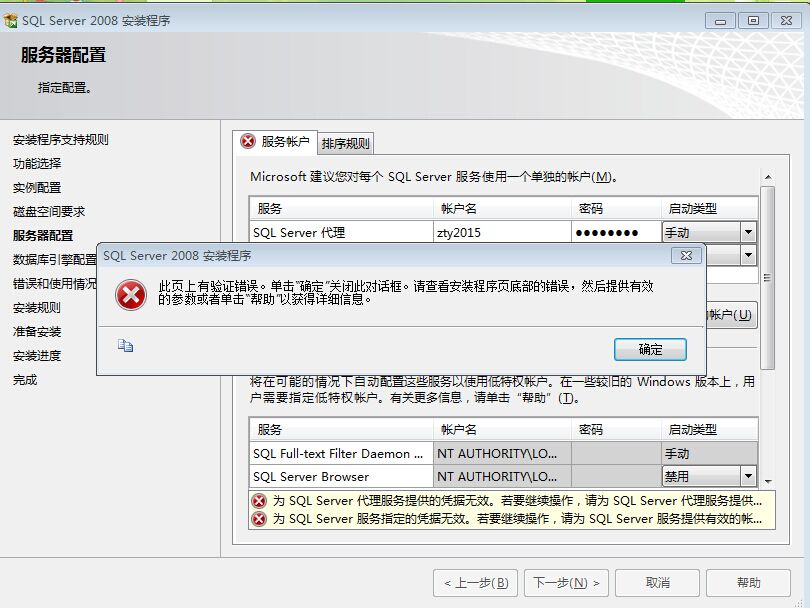The width and height of the screenshot is (810, 608).
Task: Close the main SQL Server 2008 setup window
Action: [786, 21]
